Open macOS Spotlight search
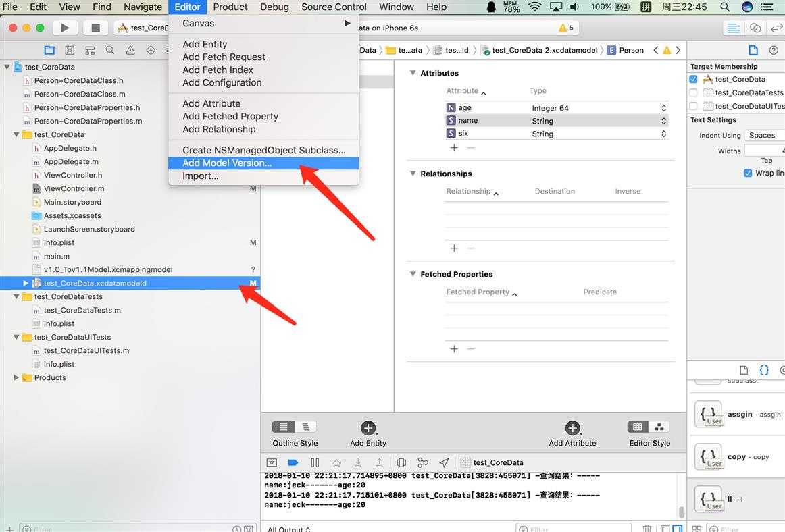Screen dimensions: 785x532 [724, 7]
